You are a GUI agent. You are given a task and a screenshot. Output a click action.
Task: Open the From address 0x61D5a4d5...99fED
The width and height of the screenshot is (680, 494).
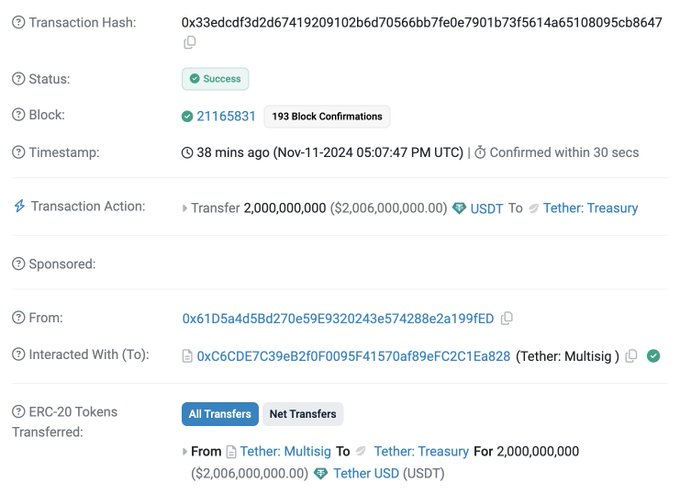coord(338,318)
